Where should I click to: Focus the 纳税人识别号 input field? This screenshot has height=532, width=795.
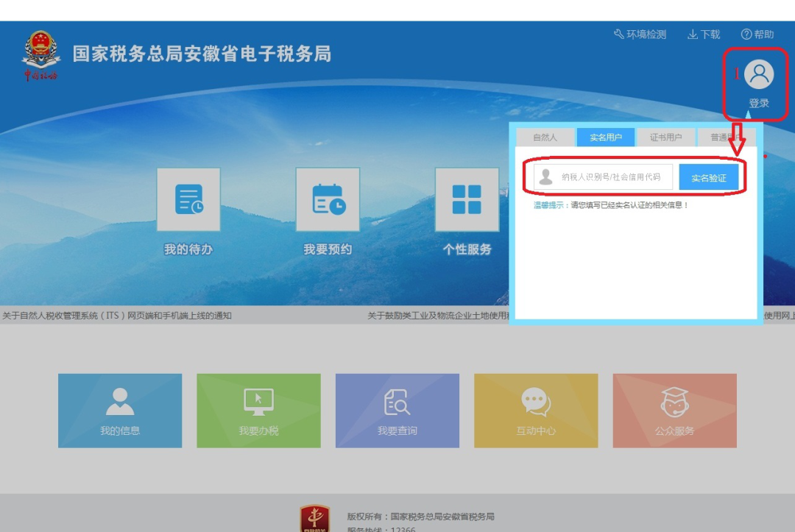click(604, 177)
